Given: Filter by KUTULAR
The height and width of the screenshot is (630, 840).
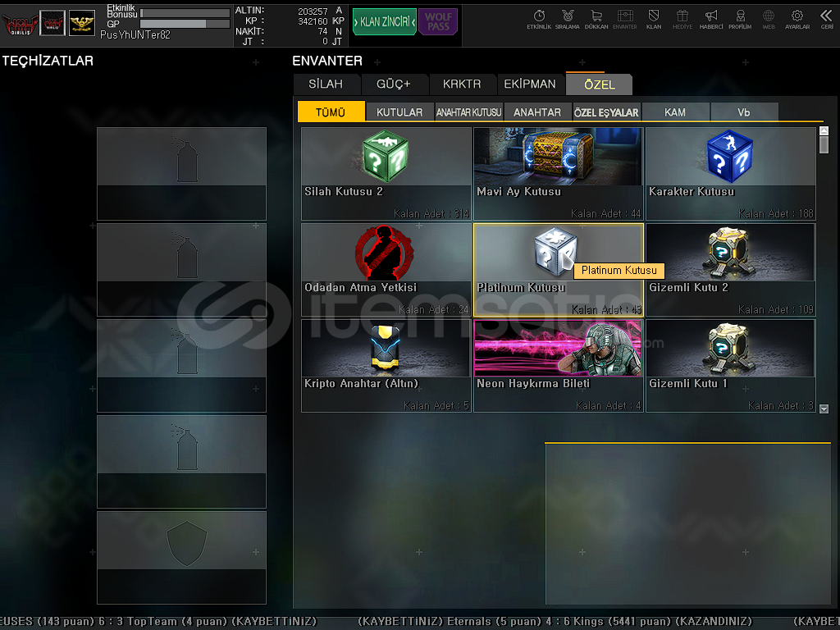Looking at the screenshot, I should point(399,112).
